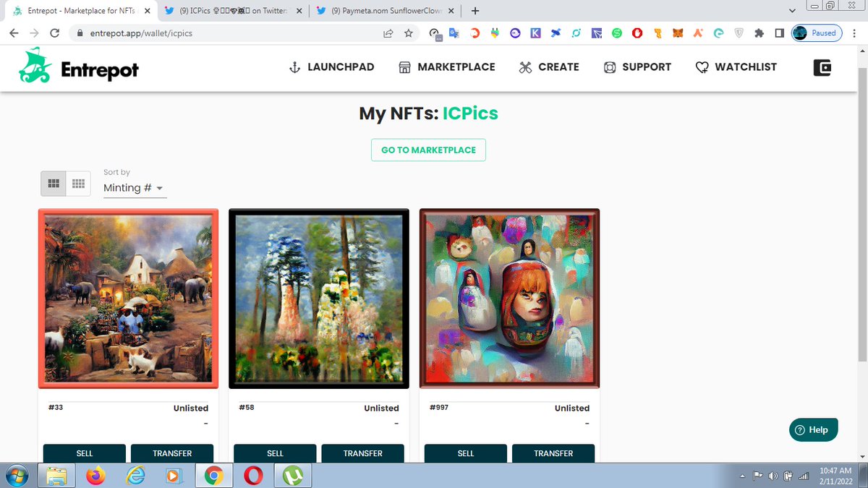Open the WATCHLIST menu item

736,67
